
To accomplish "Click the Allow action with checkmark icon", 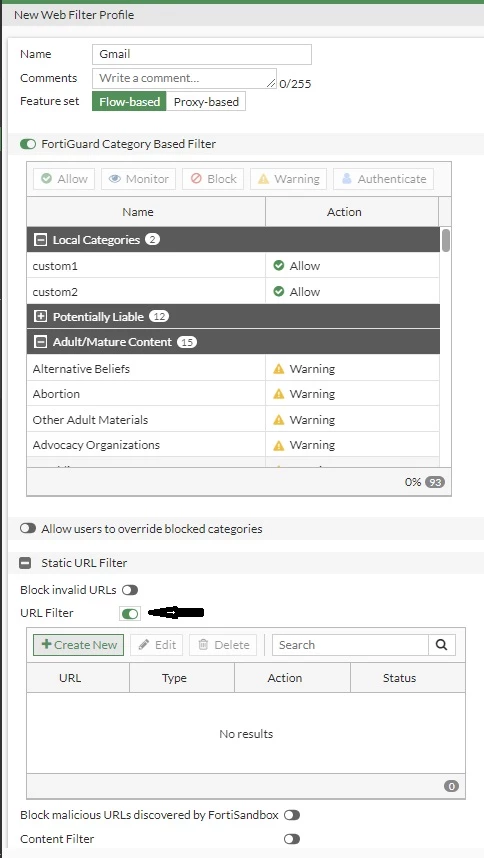I will pyautogui.click(x=64, y=179).
